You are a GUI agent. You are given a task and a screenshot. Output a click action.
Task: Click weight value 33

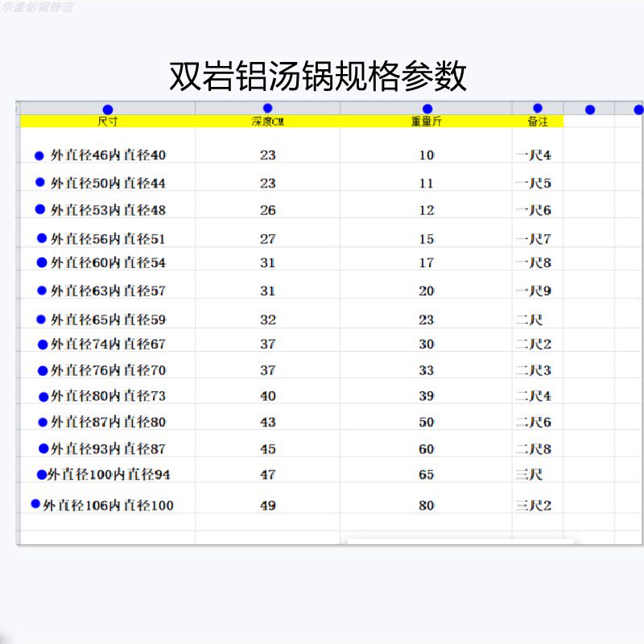coord(427,370)
